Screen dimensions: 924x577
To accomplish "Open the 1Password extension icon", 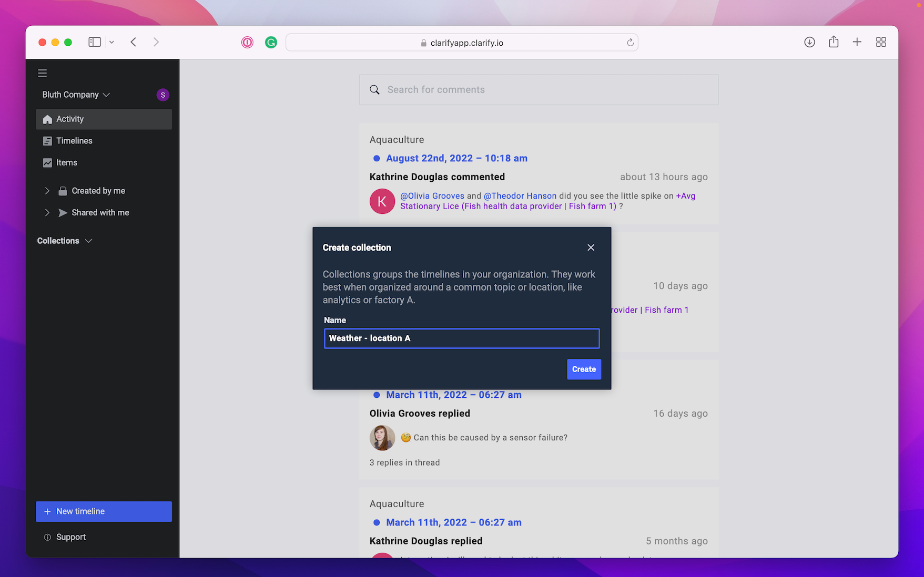I will pyautogui.click(x=247, y=43).
